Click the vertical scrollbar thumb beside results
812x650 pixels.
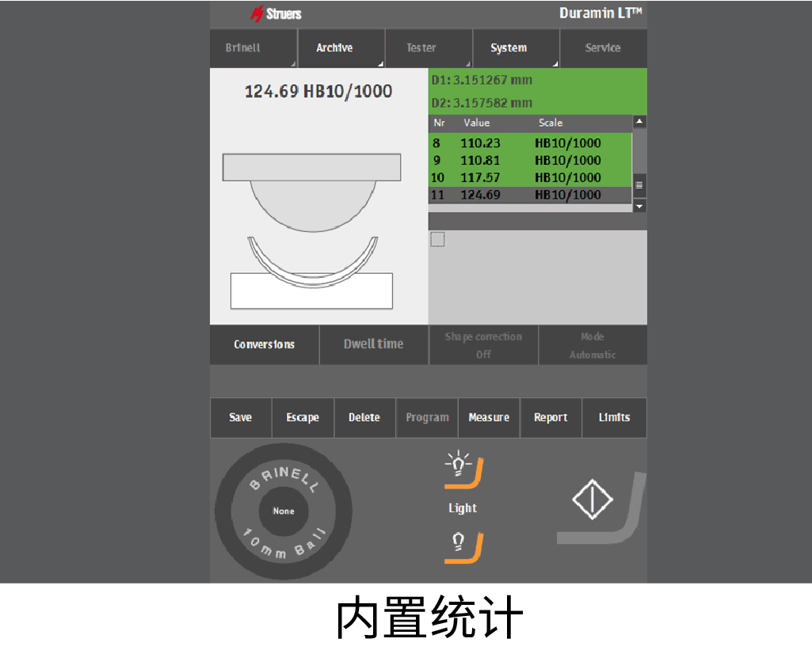(639, 184)
